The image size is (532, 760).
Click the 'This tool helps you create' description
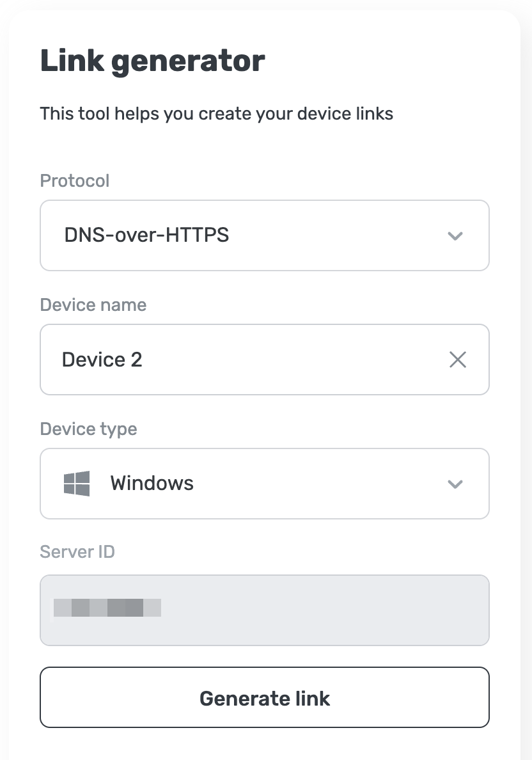coord(216,114)
